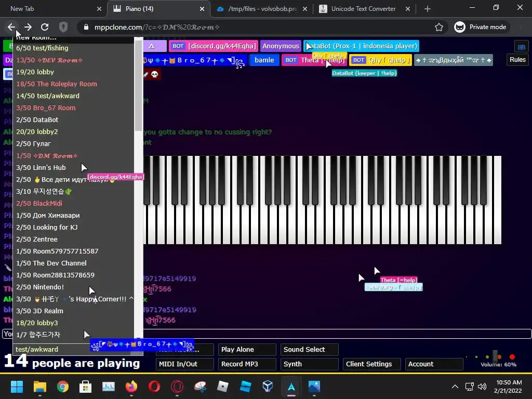Select the 18/20 lobby3 room
Image resolution: width=532 pixels, height=399 pixels.
point(74,323)
